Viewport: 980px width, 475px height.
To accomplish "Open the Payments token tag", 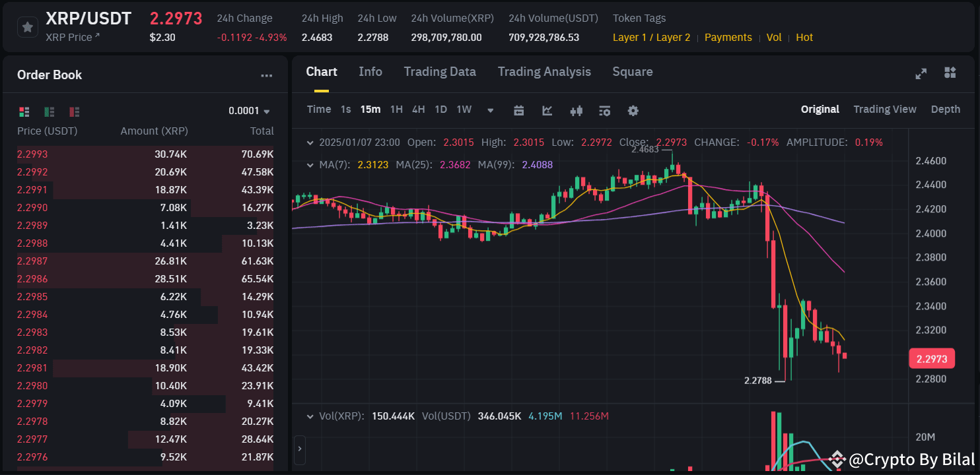I will point(728,38).
